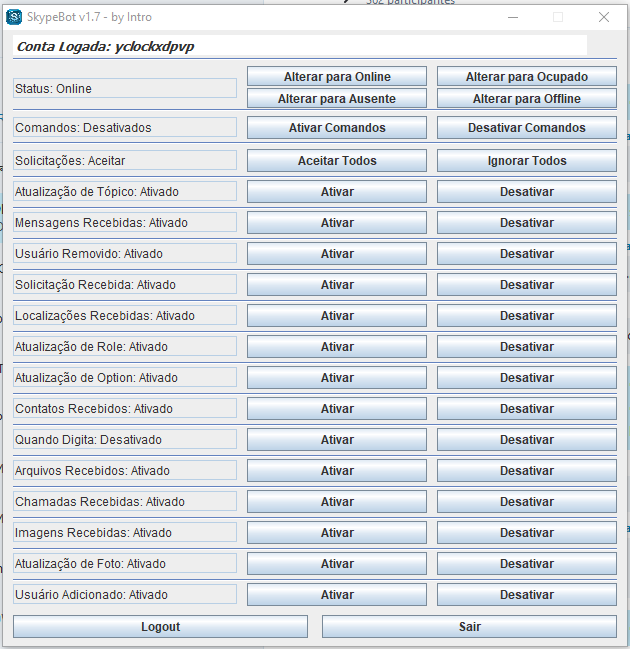Click 'Mensagens Recebidas: Ativado' label
The height and width of the screenshot is (649, 630).
point(125,222)
